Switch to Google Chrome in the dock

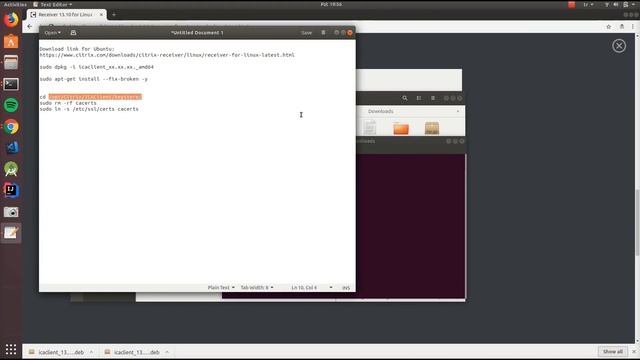coord(11,127)
